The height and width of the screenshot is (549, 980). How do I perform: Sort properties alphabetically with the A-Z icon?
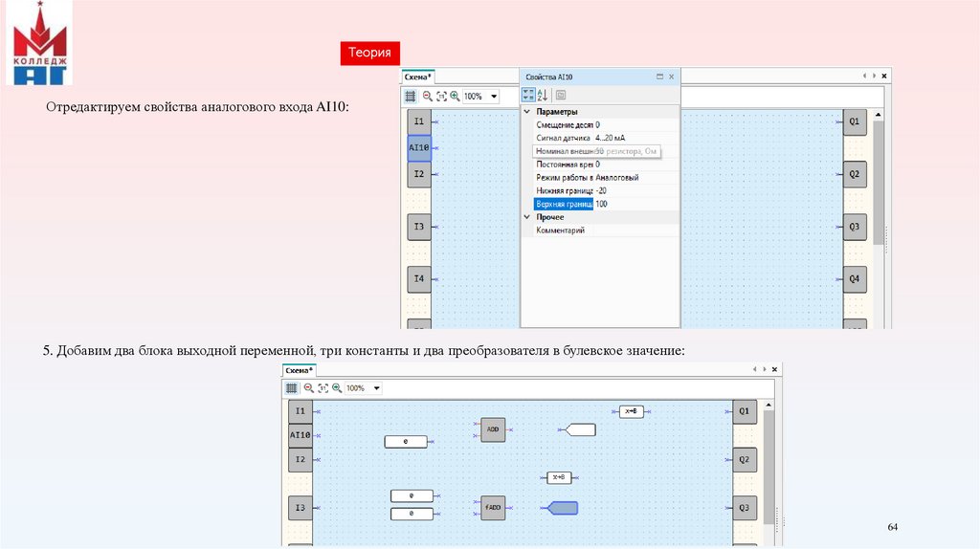pyautogui.click(x=543, y=95)
